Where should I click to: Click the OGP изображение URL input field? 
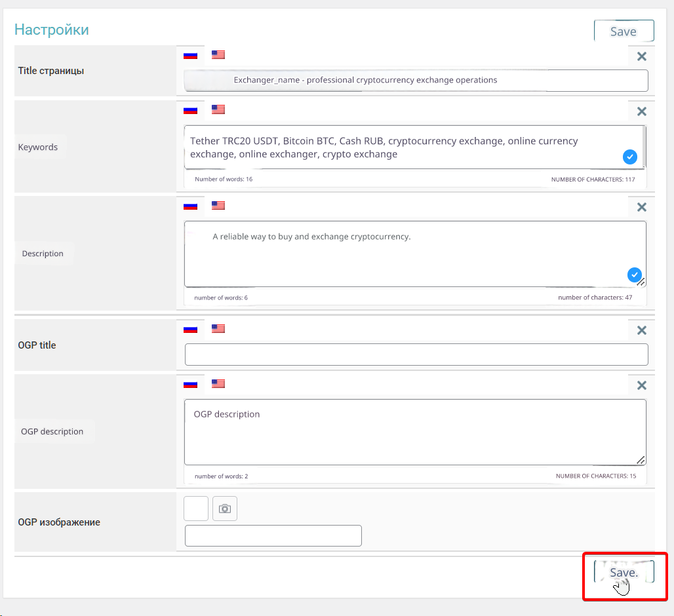[273, 535]
